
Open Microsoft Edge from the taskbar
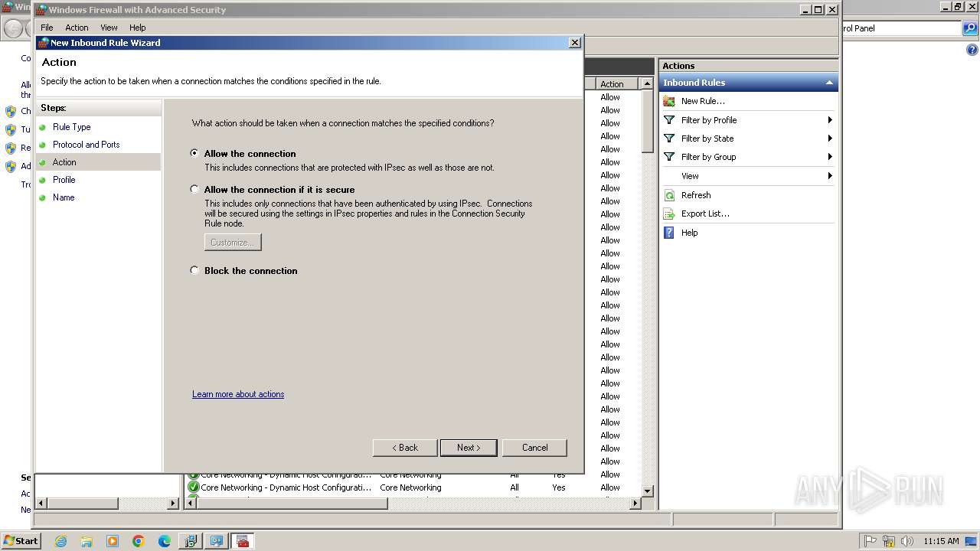pos(165,541)
